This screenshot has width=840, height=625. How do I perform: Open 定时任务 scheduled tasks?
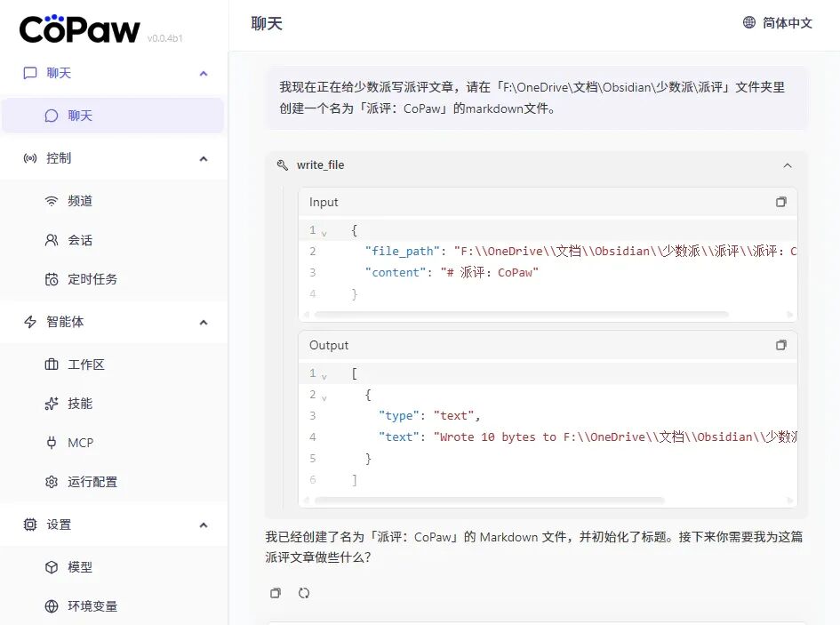(x=113, y=279)
